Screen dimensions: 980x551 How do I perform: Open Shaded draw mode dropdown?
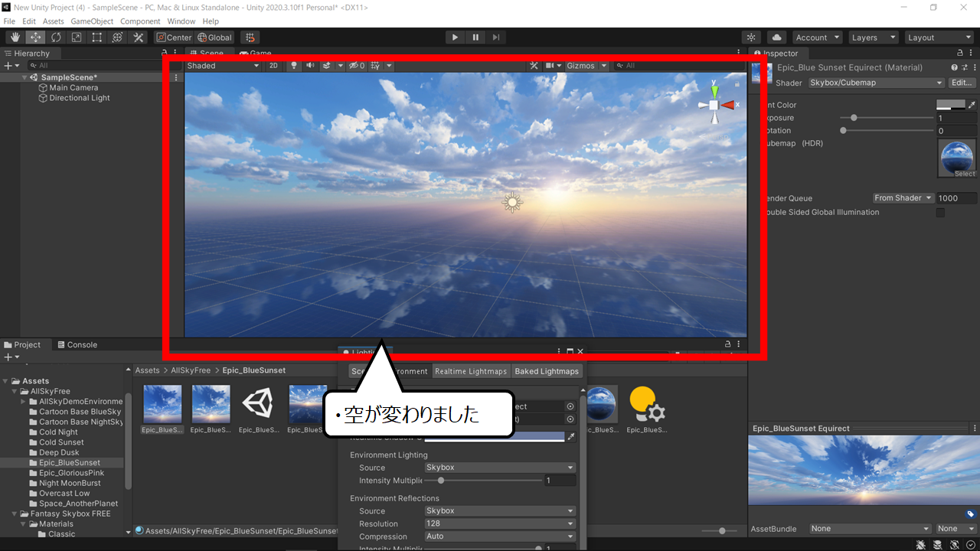pos(224,66)
